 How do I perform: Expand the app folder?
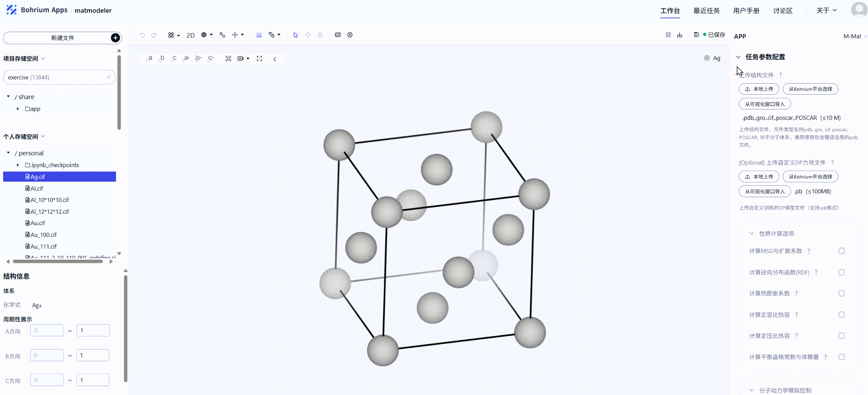coord(18,109)
